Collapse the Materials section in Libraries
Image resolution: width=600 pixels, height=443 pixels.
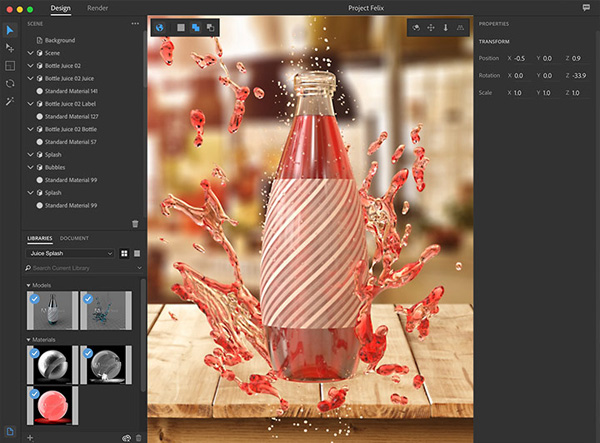(x=30, y=340)
